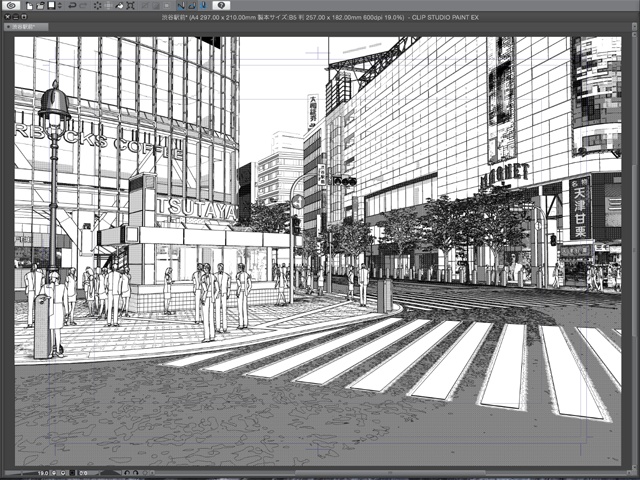Click the zoom out icon in status bar

click(54, 473)
